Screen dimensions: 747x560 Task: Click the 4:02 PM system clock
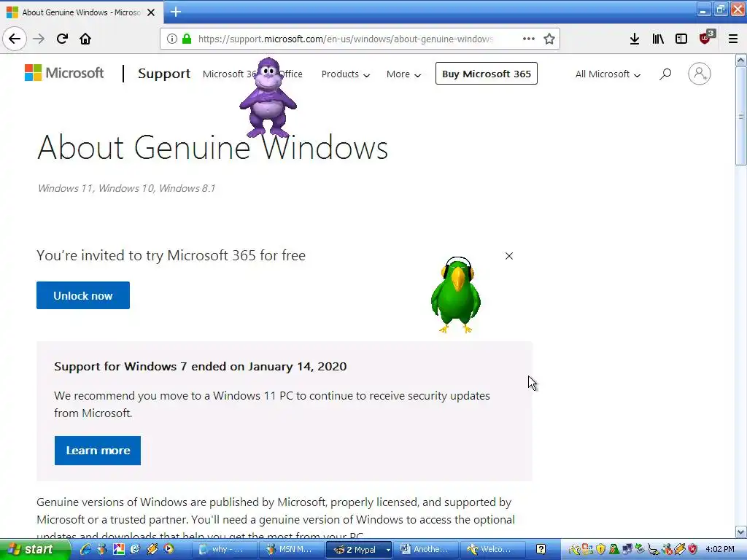pyautogui.click(x=719, y=550)
